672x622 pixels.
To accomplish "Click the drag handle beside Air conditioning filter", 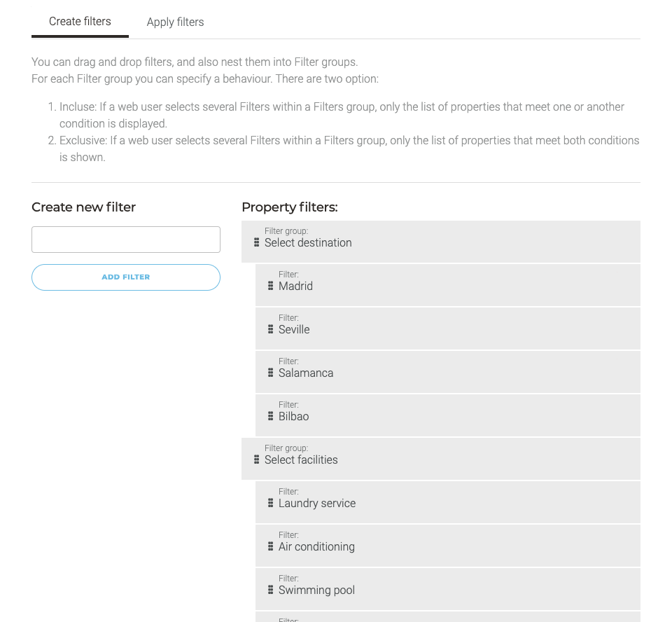I will (271, 546).
